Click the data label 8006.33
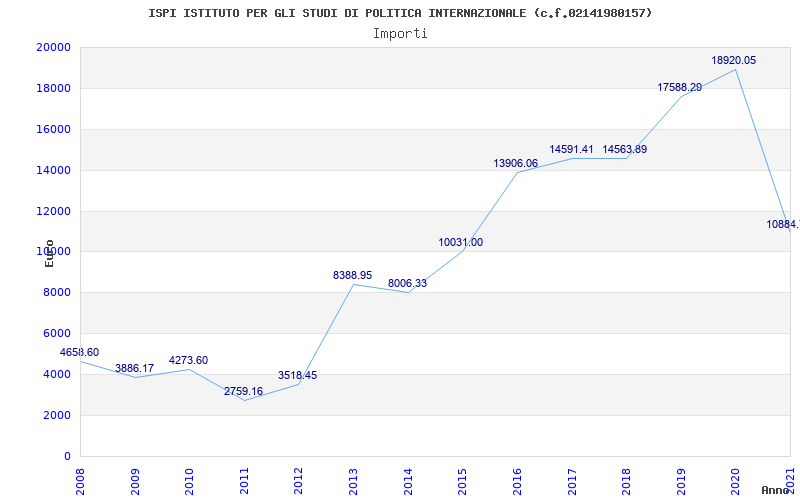Viewport: 800px width, 500px height. pyautogui.click(x=407, y=283)
